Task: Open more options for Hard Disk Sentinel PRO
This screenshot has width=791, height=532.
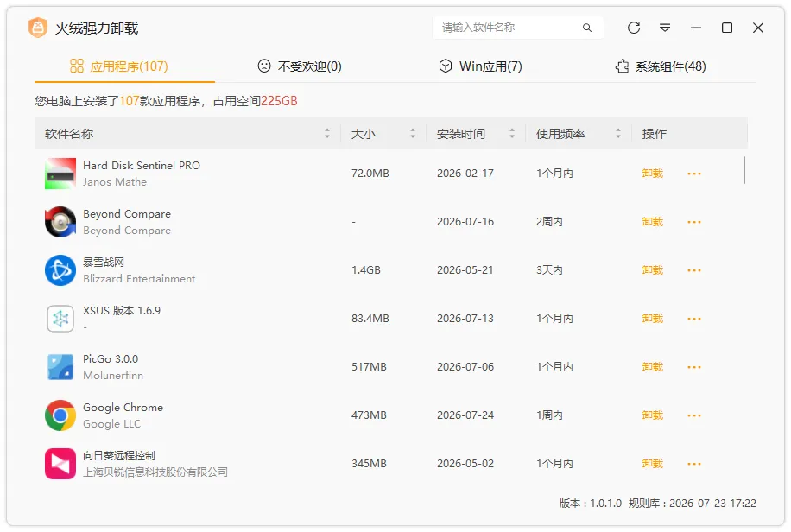Action: (694, 174)
